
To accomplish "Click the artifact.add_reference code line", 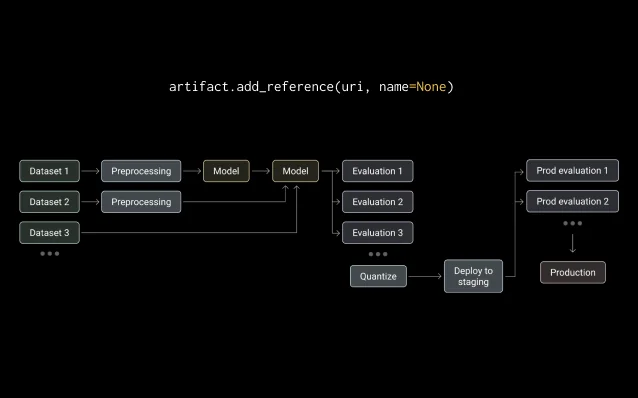I will tap(311, 87).
